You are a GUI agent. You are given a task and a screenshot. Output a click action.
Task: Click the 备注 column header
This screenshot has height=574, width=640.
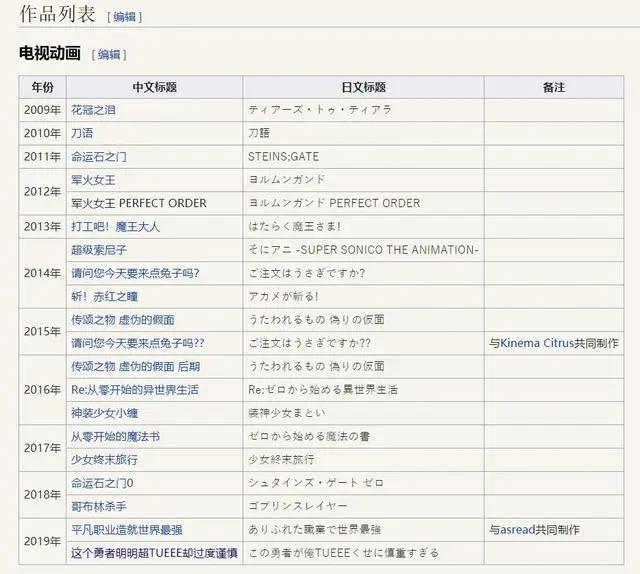tap(554, 87)
